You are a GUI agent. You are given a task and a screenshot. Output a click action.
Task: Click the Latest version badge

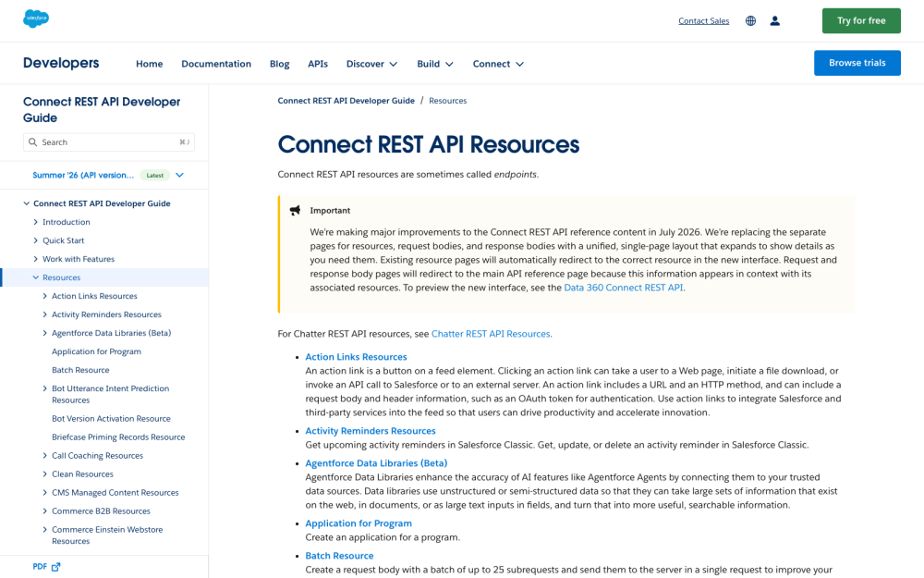(x=155, y=175)
